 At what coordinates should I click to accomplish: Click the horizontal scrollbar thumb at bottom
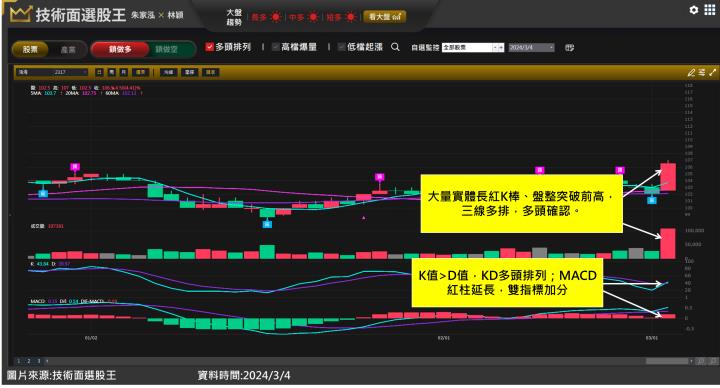point(667,361)
